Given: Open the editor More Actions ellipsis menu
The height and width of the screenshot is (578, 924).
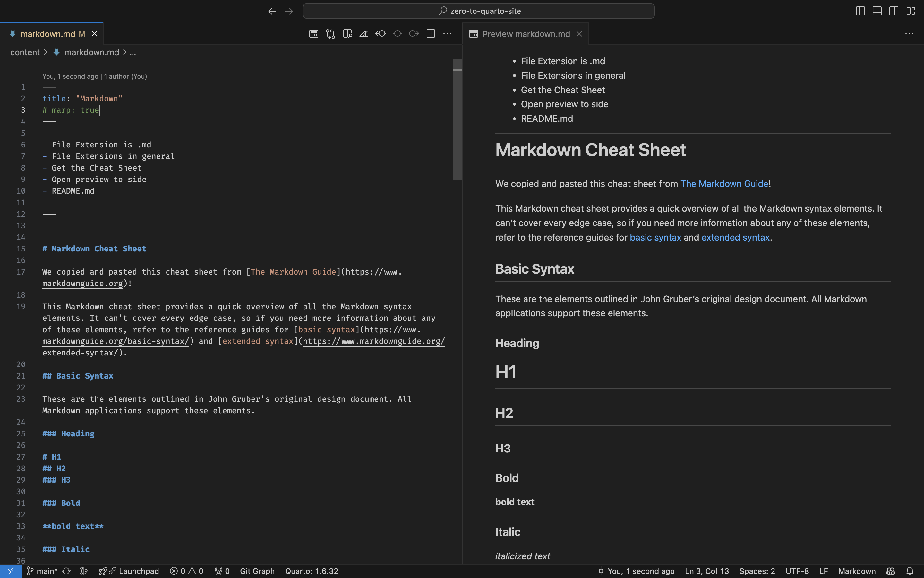Looking at the screenshot, I should (x=447, y=34).
